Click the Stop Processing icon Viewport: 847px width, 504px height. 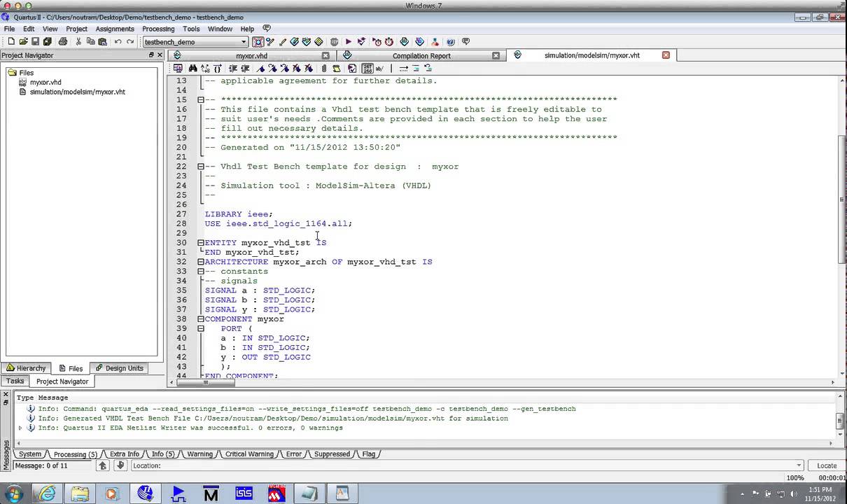[x=334, y=42]
